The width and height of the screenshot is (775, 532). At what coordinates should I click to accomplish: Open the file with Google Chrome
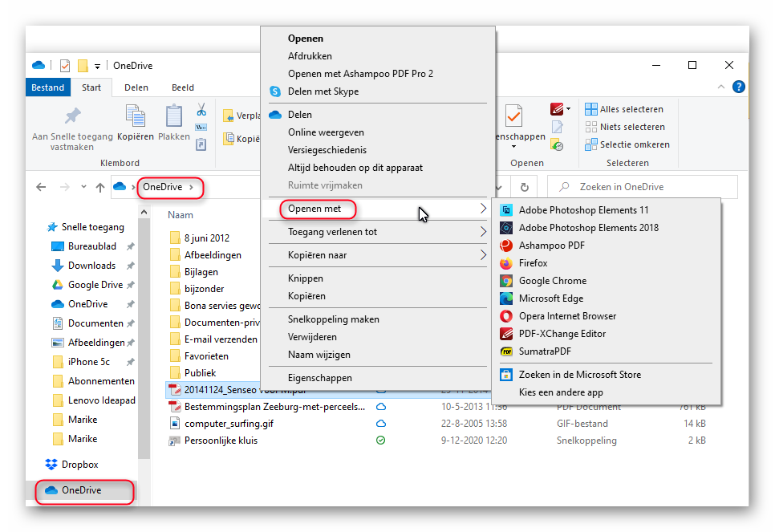553,281
